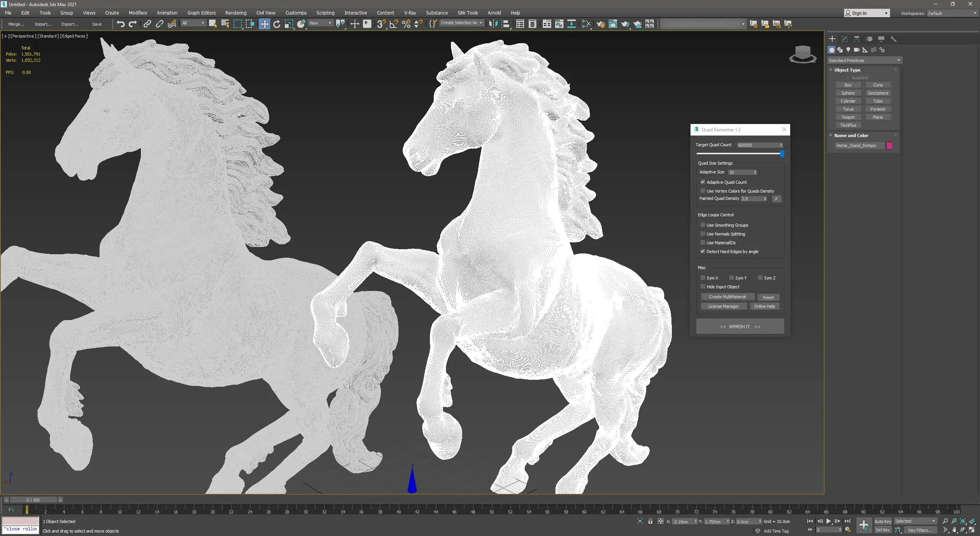Open the Modifiers menu
This screenshot has width=980, height=536.
coord(138,13)
